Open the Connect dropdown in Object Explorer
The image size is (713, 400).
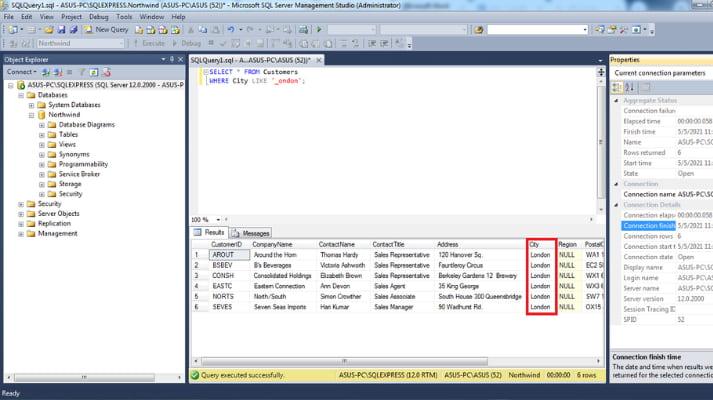click(22, 72)
